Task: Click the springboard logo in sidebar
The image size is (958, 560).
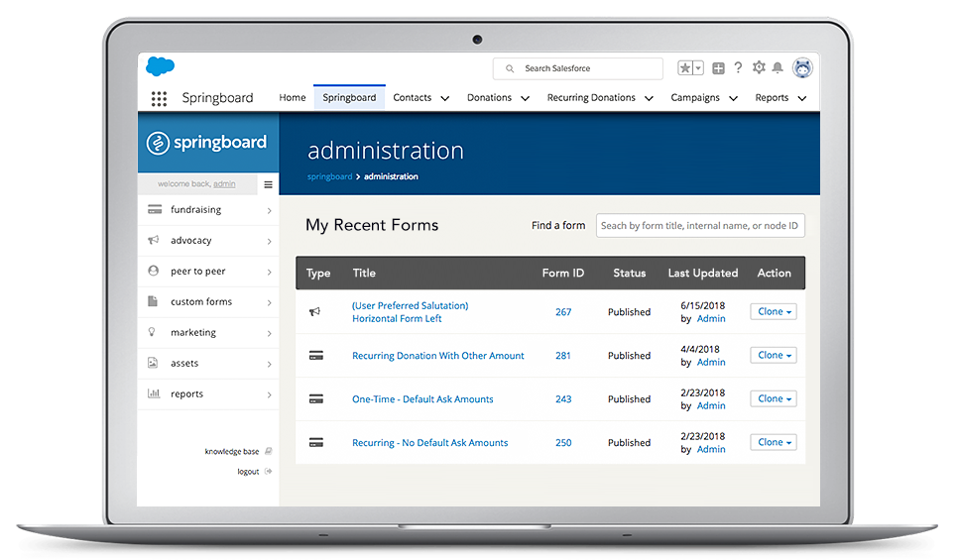Action: click(206, 143)
